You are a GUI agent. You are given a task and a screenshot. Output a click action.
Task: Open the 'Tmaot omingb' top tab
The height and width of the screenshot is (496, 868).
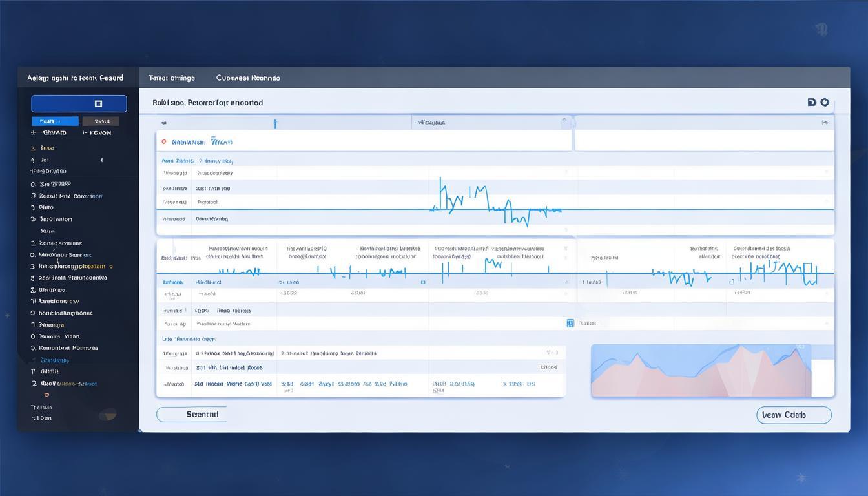point(172,77)
